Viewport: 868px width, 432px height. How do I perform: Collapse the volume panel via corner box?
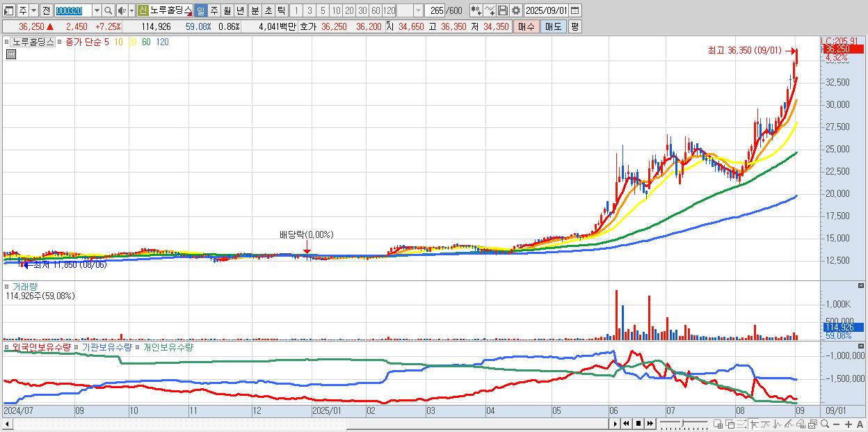[x=862, y=285]
